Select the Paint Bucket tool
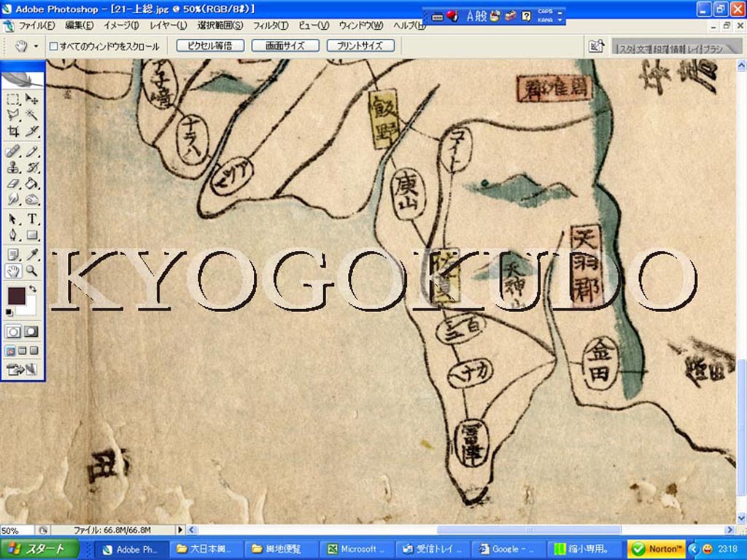This screenshot has height=560, width=747. [x=31, y=183]
